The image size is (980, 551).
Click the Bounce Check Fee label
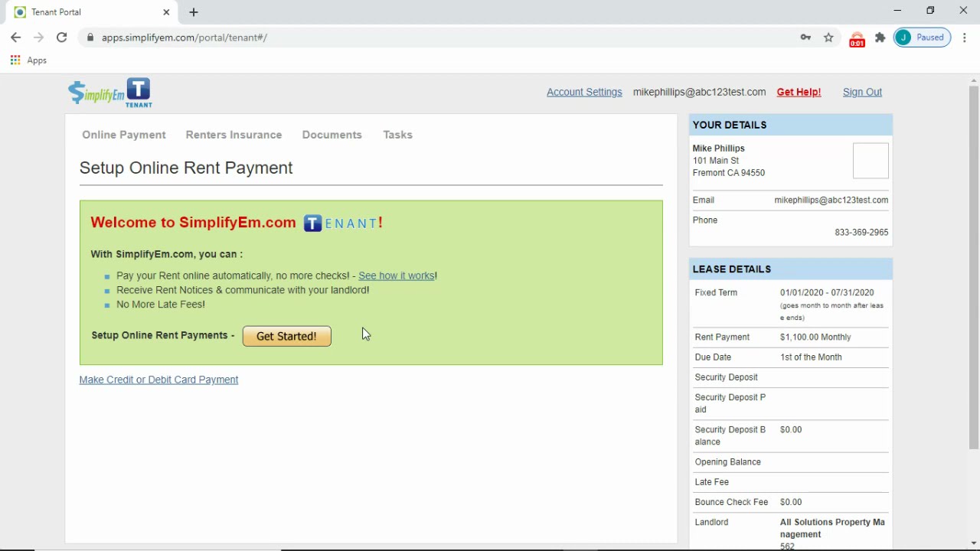731,502
